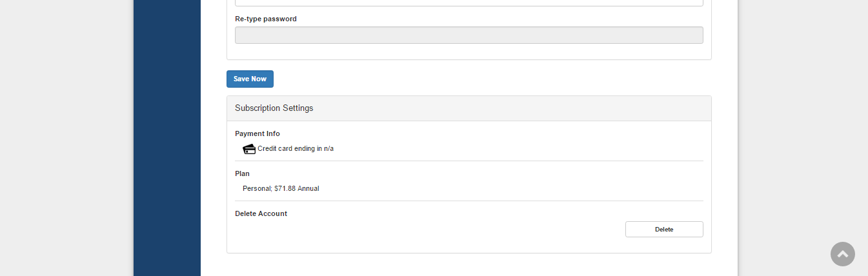Screen dimensions: 868x276
Task: Click the 'Credit card ending in n/a' text
Action: (x=296, y=149)
